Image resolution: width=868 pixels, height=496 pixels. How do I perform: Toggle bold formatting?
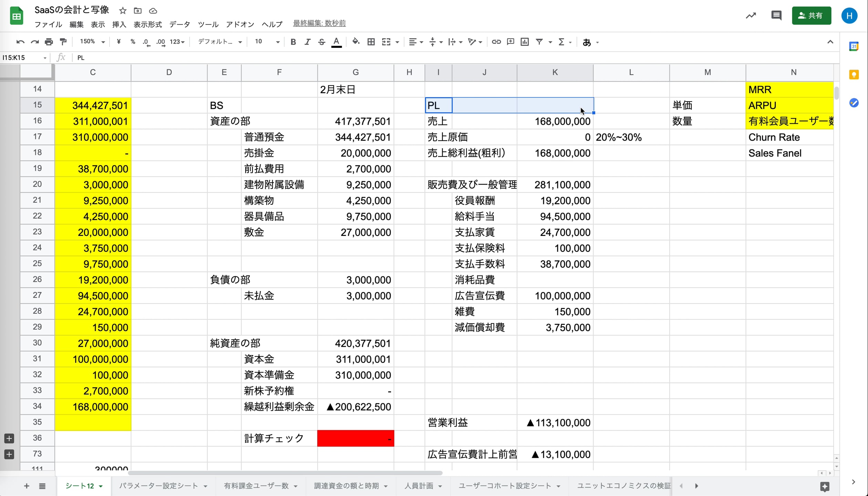(x=293, y=42)
